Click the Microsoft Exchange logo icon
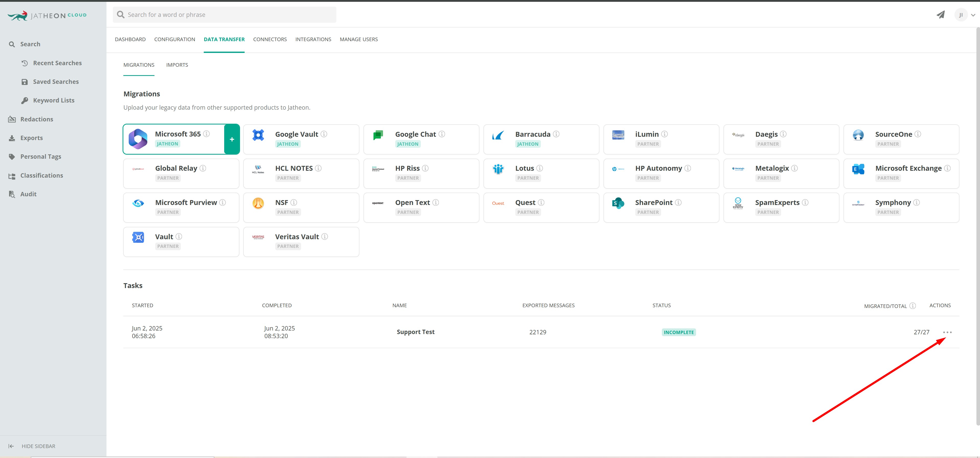The image size is (980, 458). click(858, 169)
